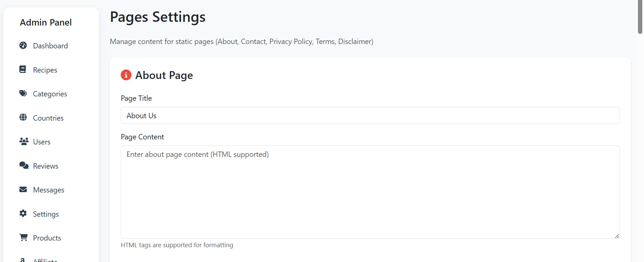Focus the Page Content textarea
Image resolution: width=644 pixels, height=262 pixels.
(370, 192)
